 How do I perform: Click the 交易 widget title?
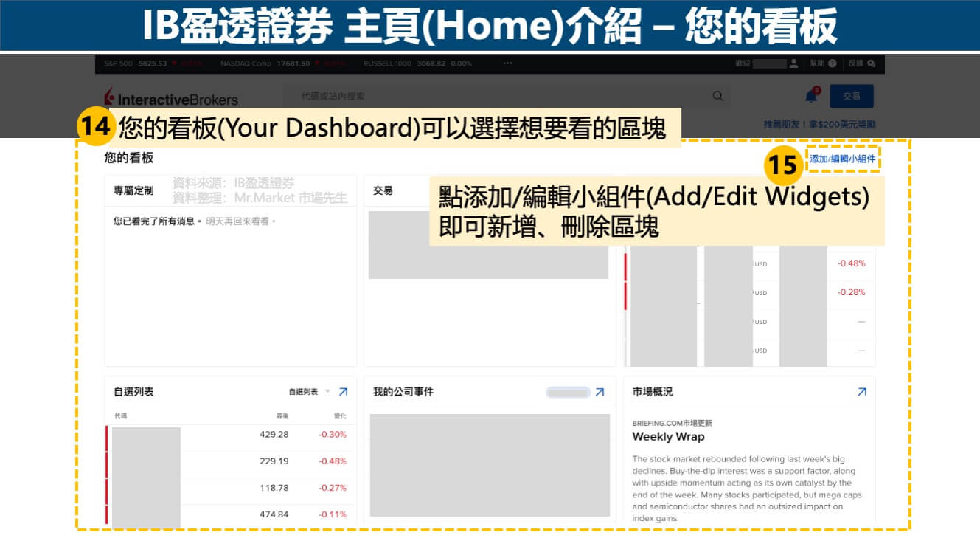coord(383,190)
